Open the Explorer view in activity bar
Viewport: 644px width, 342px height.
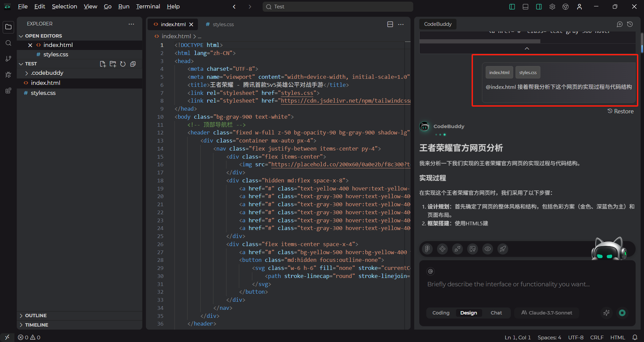[x=8, y=27]
